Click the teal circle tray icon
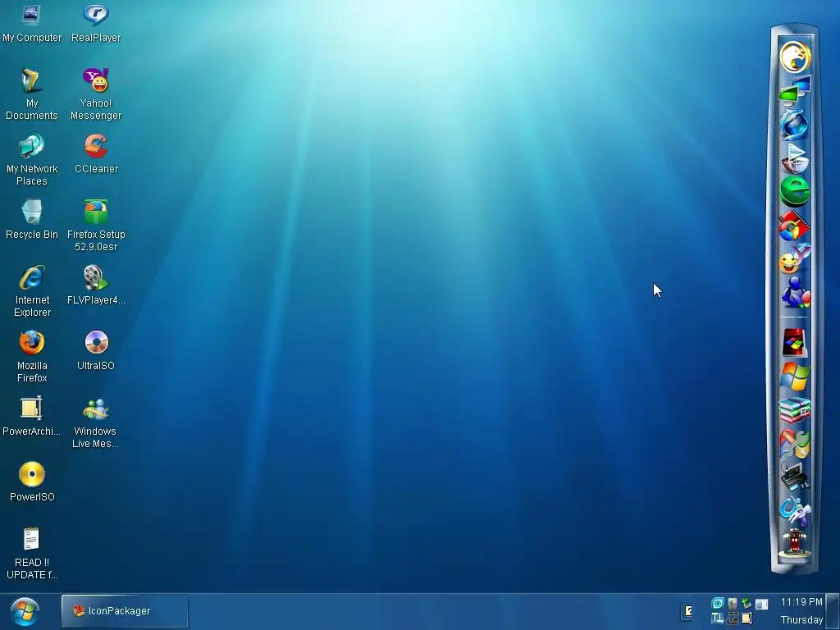Viewport: 840px width, 630px height. point(717,603)
